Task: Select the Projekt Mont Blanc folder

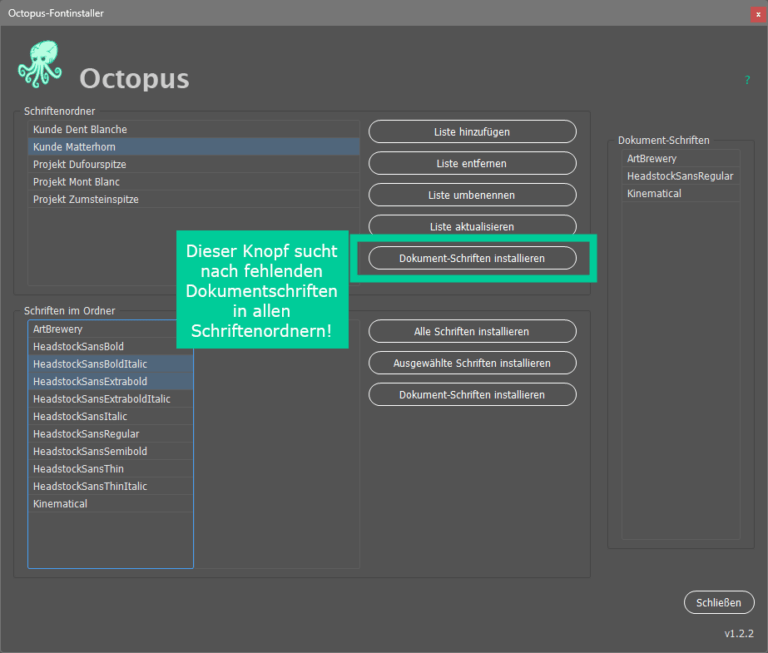Action: click(x=194, y=182)
